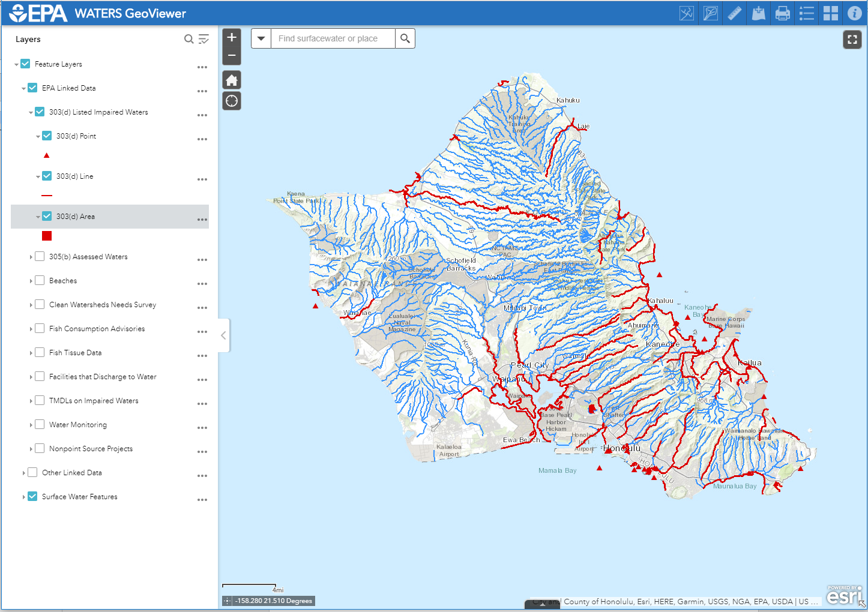Viewport: 868px width, 612px height.
Task: Expand the Fish Consumption Advisories layer
Action: coord(31,328)
